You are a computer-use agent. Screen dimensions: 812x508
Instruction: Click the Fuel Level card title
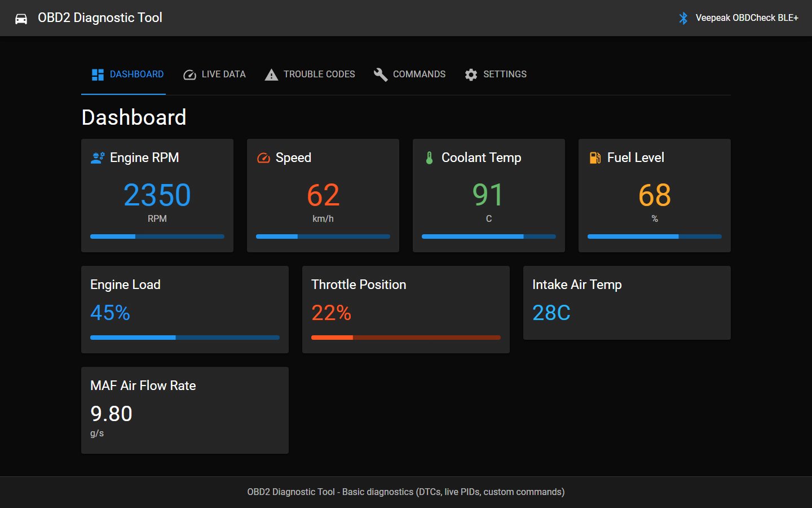coord(636,158)
